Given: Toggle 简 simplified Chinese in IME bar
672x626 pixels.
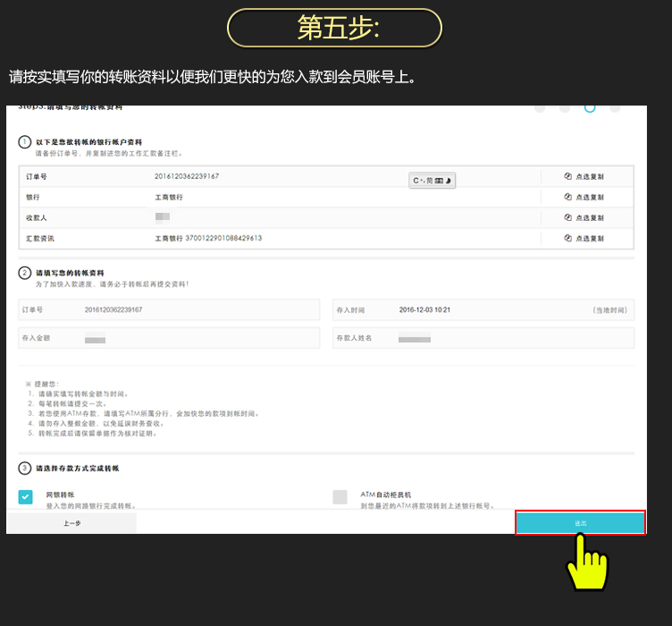Looking at the screenshot, I should click(x=429, y=181).
